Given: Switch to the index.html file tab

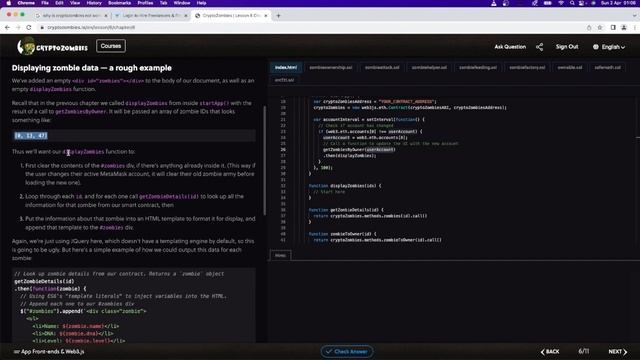Looking at the screenshot, I should [x=286, y=67].
